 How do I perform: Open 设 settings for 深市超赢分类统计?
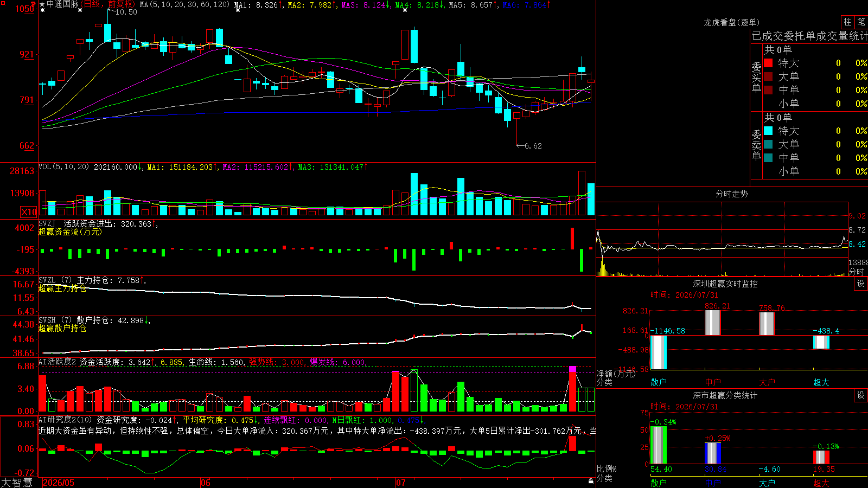coord(861,395)
